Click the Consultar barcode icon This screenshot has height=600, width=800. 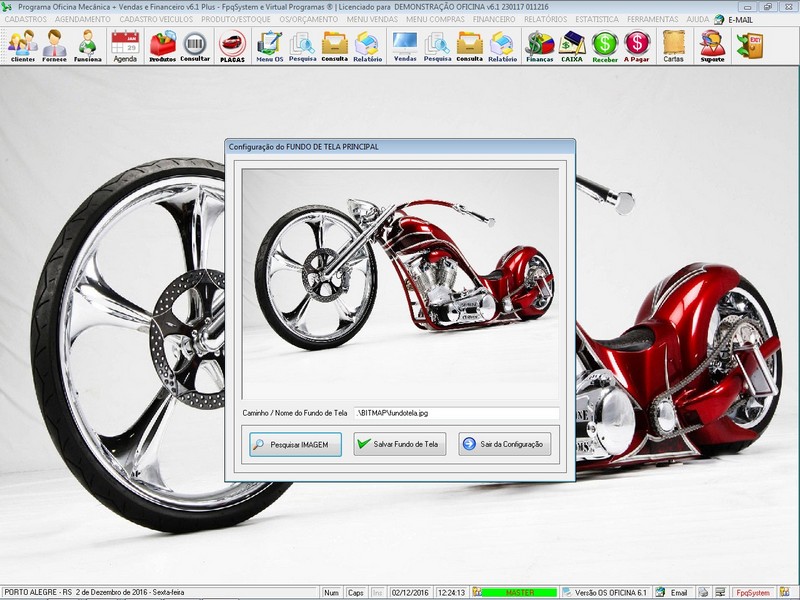pyautogui.click(x=195, y=46)
